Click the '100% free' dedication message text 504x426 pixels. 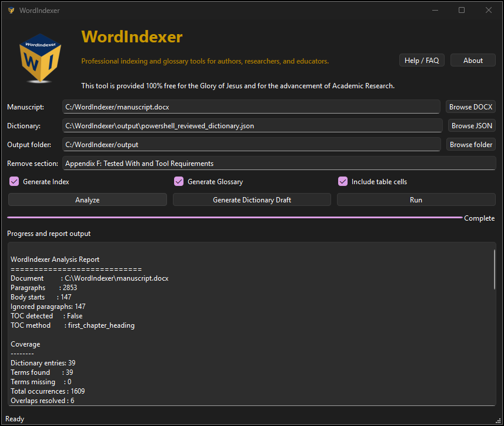238,86
